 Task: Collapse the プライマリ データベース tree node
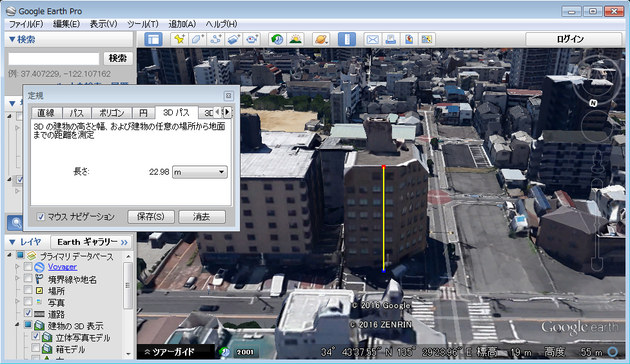10,255
